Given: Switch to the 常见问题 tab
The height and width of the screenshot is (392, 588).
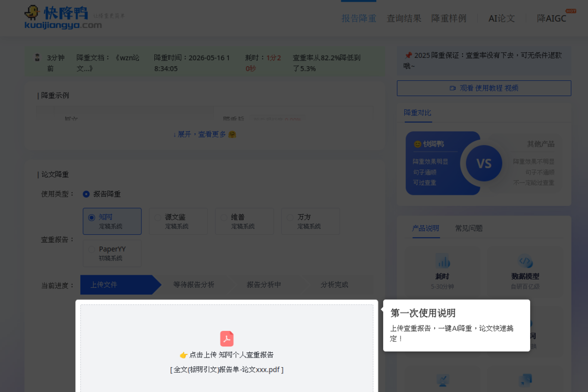Looking at the screenshot, I should coord(469,228).
